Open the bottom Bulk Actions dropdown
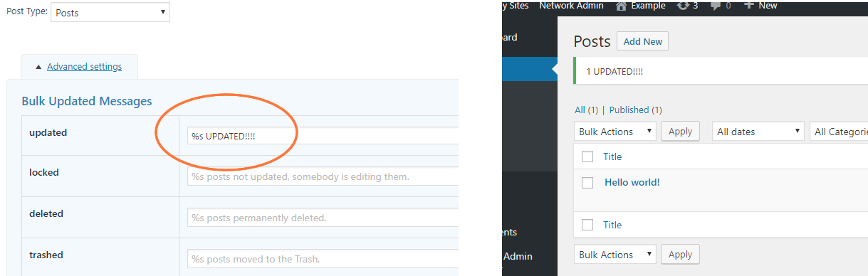 [615, 255]
